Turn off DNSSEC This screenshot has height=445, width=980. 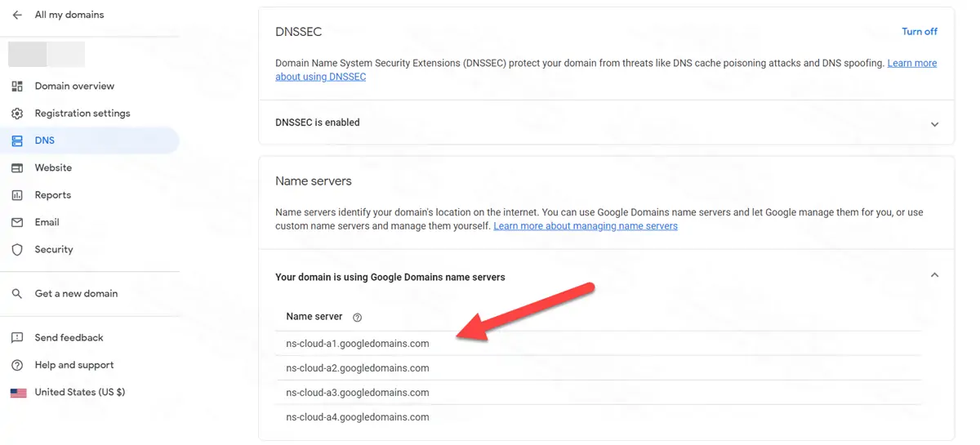pos(919,32)
